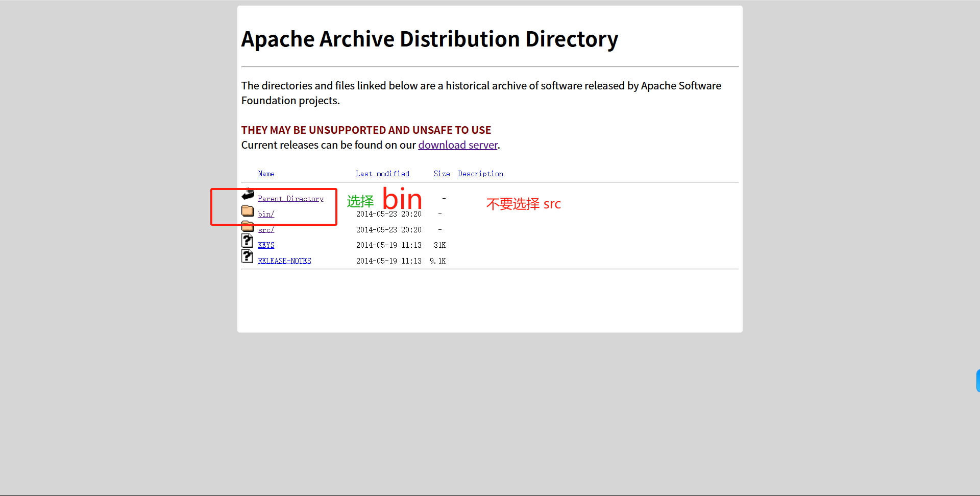This screenshot has width=980, height=496.
Task: Open the src/ directory link
Action: coord(266,230)
